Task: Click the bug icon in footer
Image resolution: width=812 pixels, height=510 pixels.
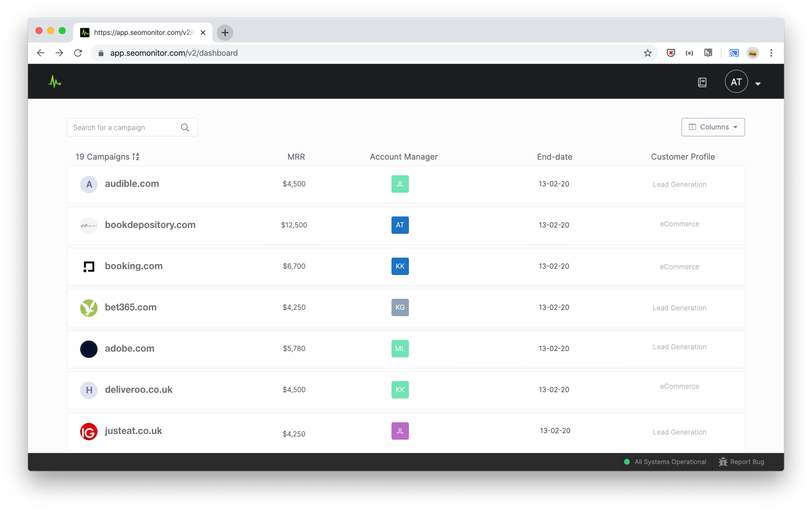Action: pyautogui.click(x=723, y=462)
